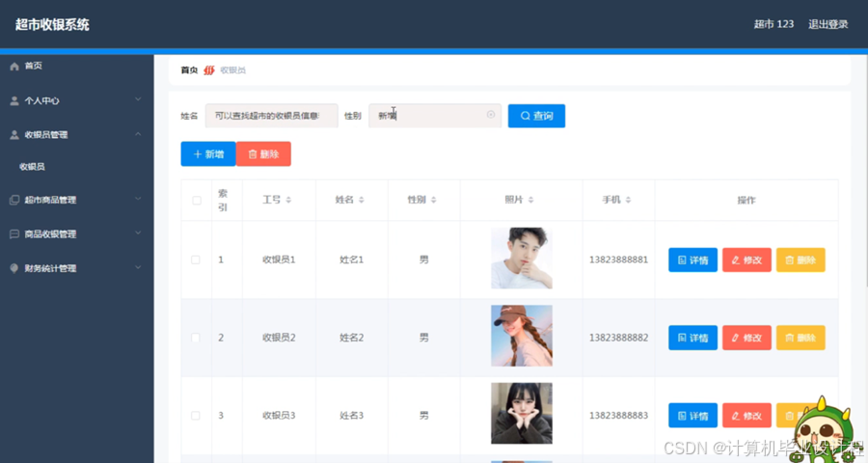
Task: Click the 姓名1 cell
Action: tap(351, 259)
